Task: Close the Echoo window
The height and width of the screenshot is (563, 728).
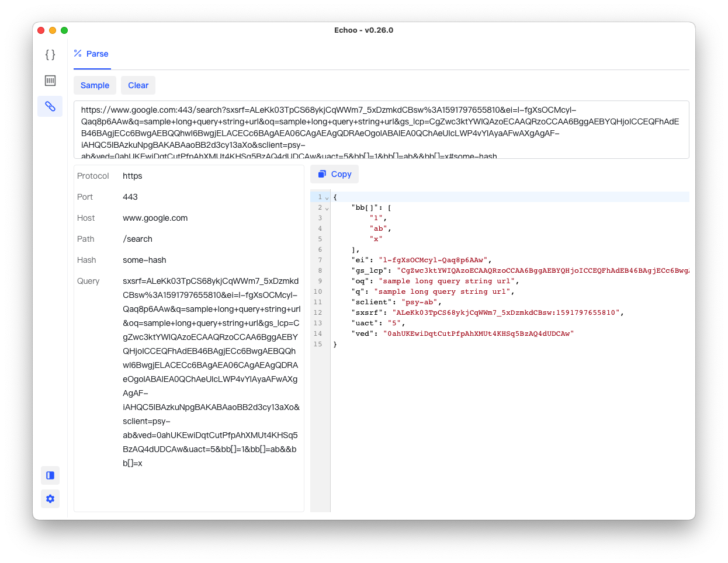Action: click(x=41, y=30)
